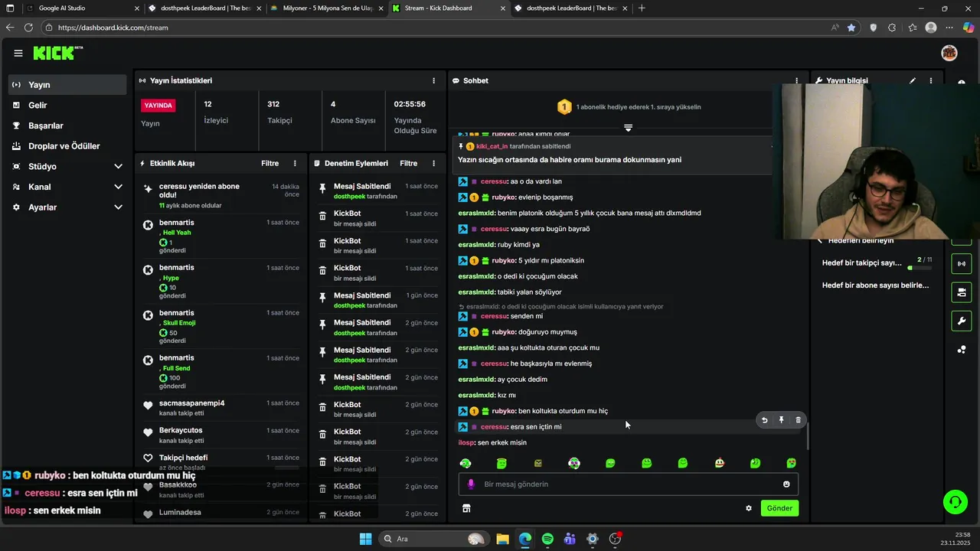Click the YAYINDA live status badge

coord(158,106)
